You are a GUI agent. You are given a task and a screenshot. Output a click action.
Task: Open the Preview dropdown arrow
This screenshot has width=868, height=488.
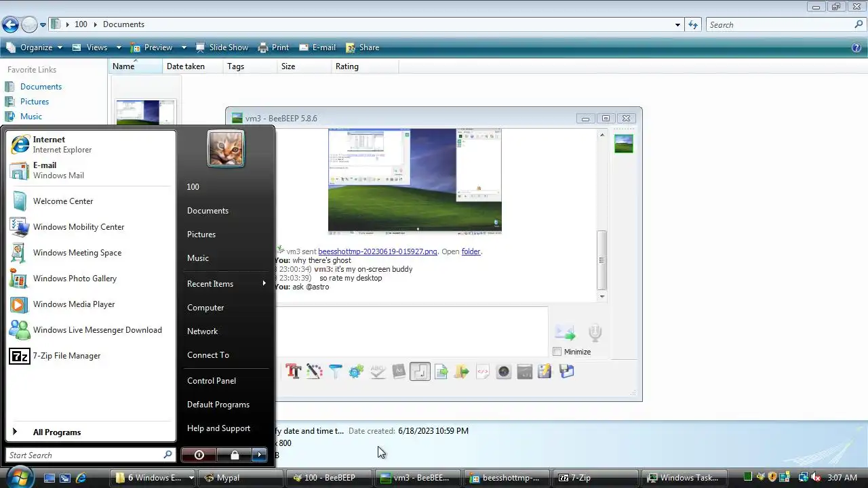[x=185, y=47]
